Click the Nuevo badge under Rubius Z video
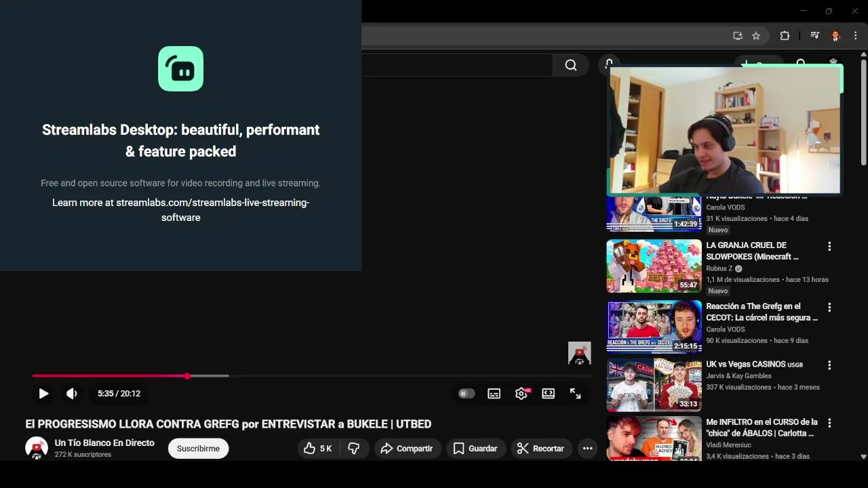 click(717, 291)
